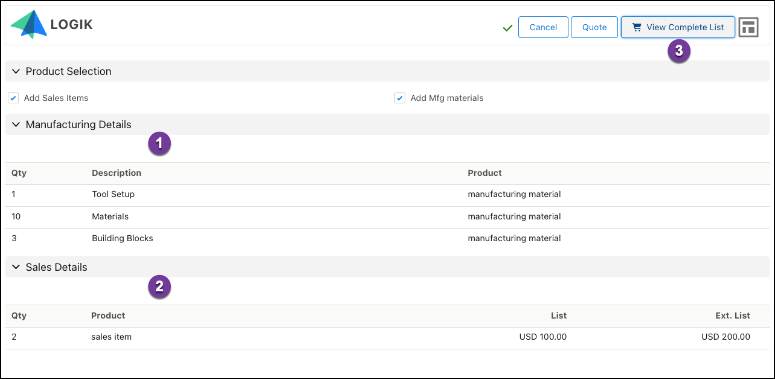Click the Sales Details Product column header

point(108,315)
